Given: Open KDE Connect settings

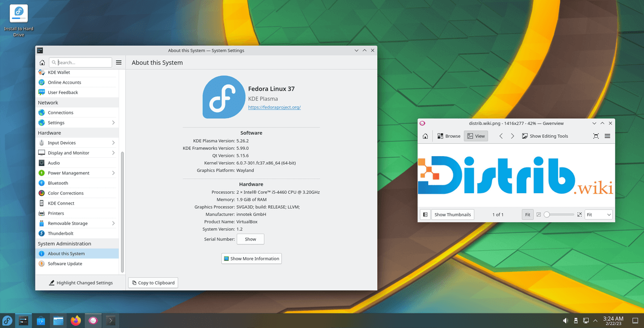Looking at the screenshot, I should [77, 203].
